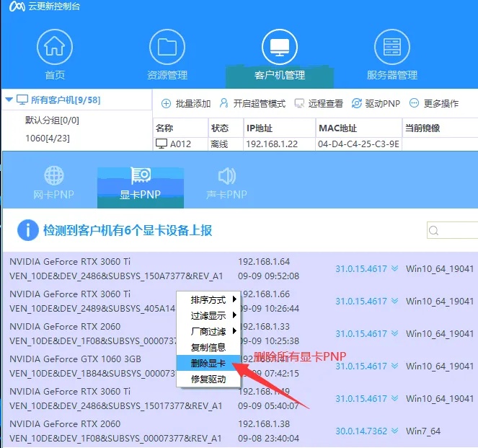
Task: Select RTX 3060 Ti row with SUBSYS_150A7377
Action: [x=241, y=268]
